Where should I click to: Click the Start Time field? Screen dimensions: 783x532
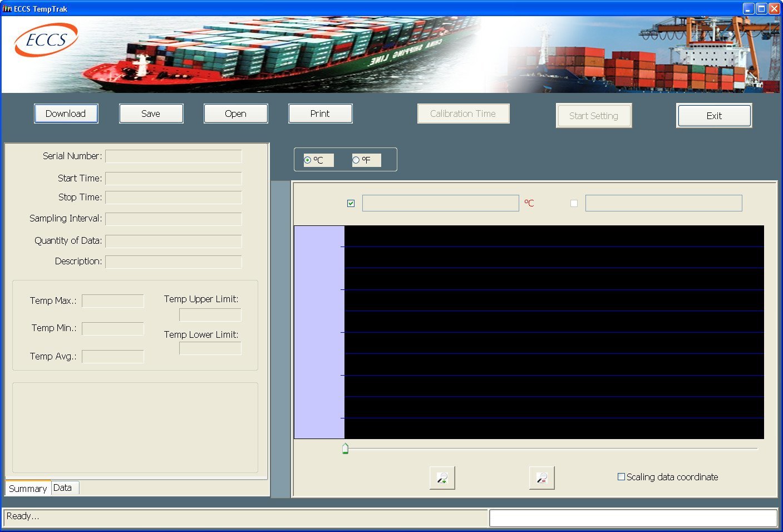click(174, 179)
